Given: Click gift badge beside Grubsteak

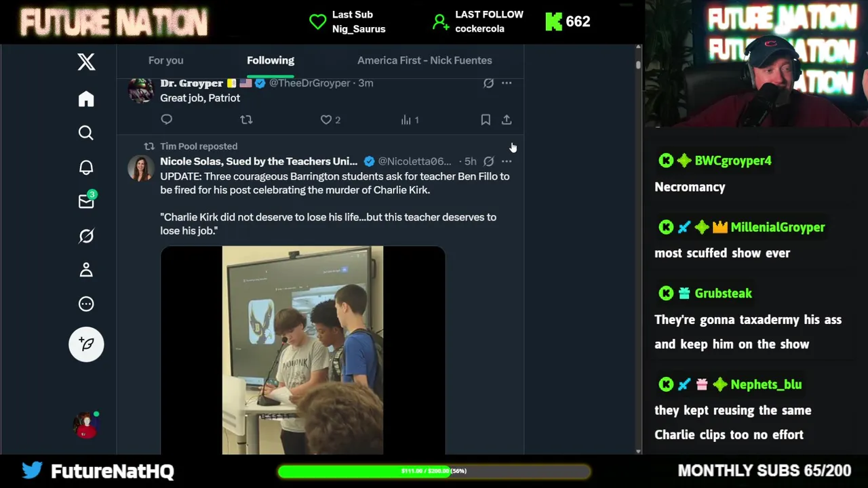Looking at the screenshot, I should coord(684,293).
